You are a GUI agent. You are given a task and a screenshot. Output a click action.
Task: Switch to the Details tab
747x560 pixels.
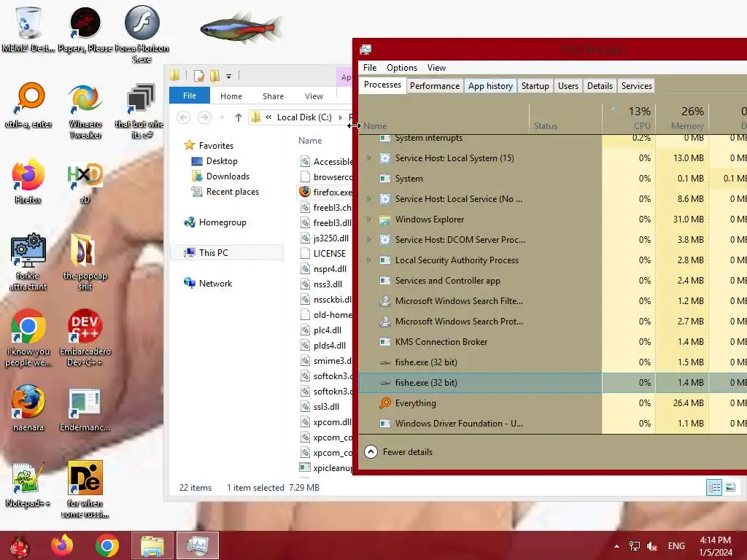(600, 86)
